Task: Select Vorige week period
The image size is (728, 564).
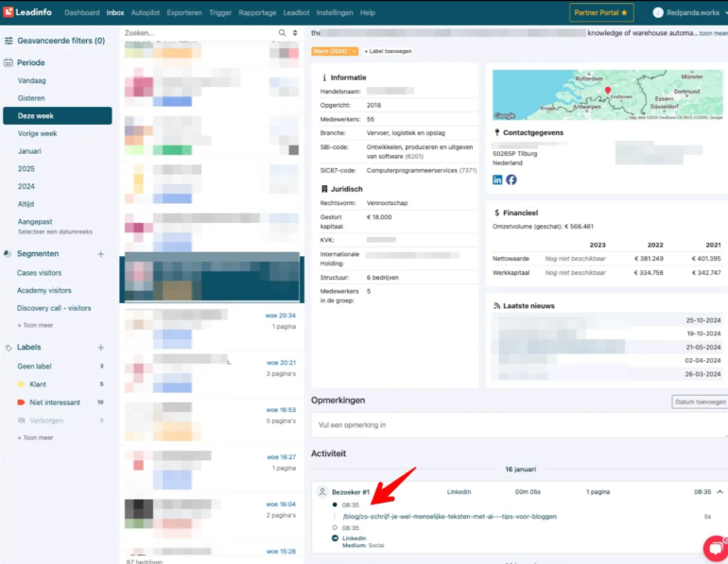Action: pos(37,133)
